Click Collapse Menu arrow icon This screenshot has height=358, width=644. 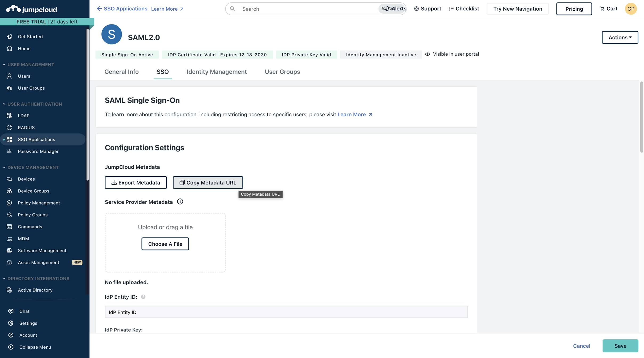(11, 347)
